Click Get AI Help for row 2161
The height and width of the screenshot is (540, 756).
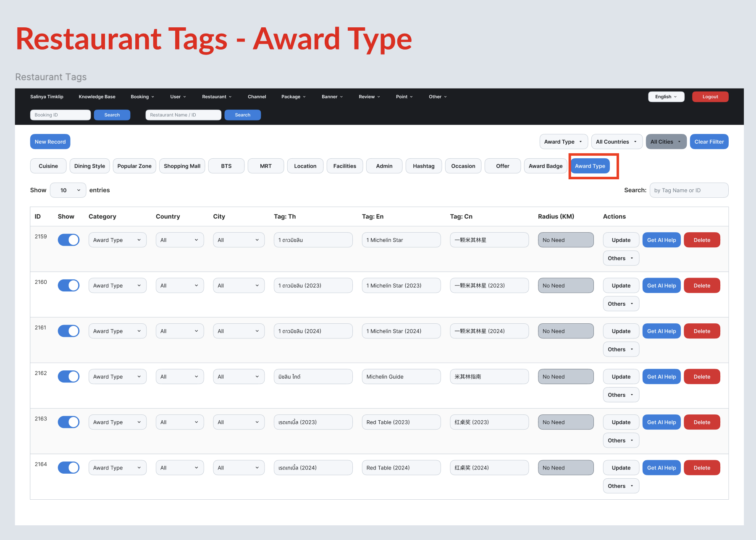coord(661,331)
